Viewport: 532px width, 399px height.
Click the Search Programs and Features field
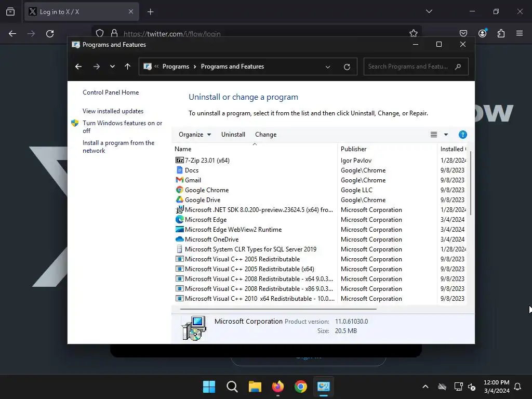click(416, 66)
